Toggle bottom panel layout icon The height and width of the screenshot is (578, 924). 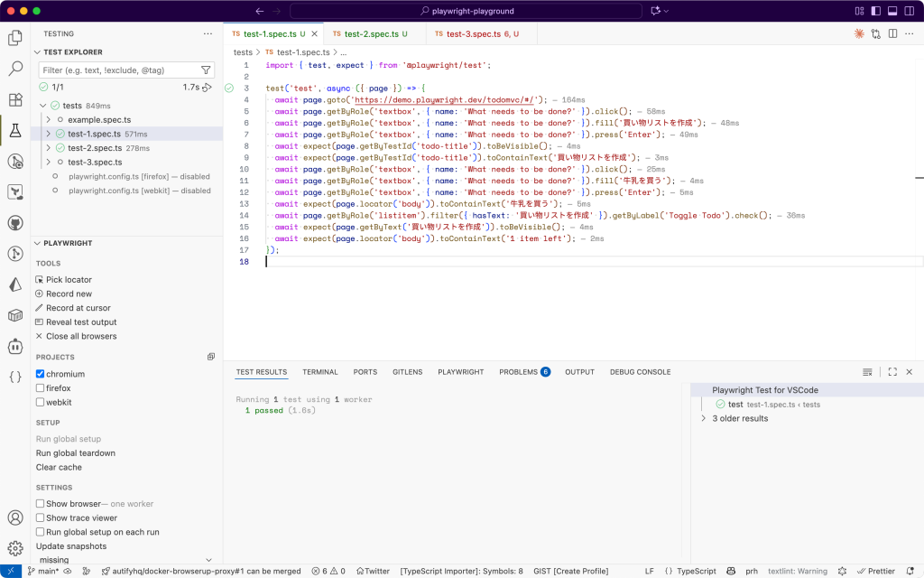point(892,11)
